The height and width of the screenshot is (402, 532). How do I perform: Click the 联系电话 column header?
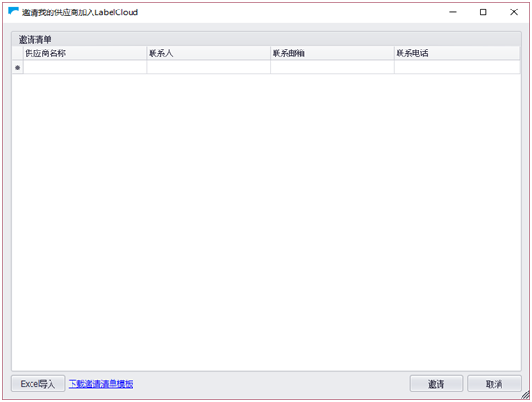pyautogui.click(x=457, y=53)
